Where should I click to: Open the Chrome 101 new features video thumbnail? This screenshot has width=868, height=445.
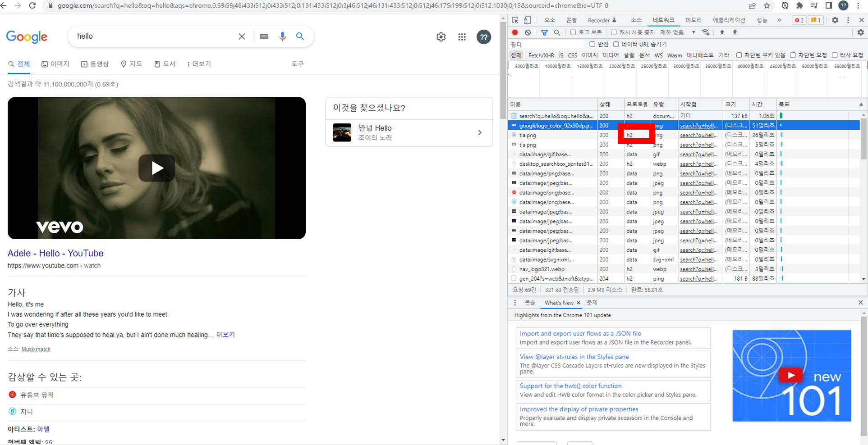tap(791, 376)
